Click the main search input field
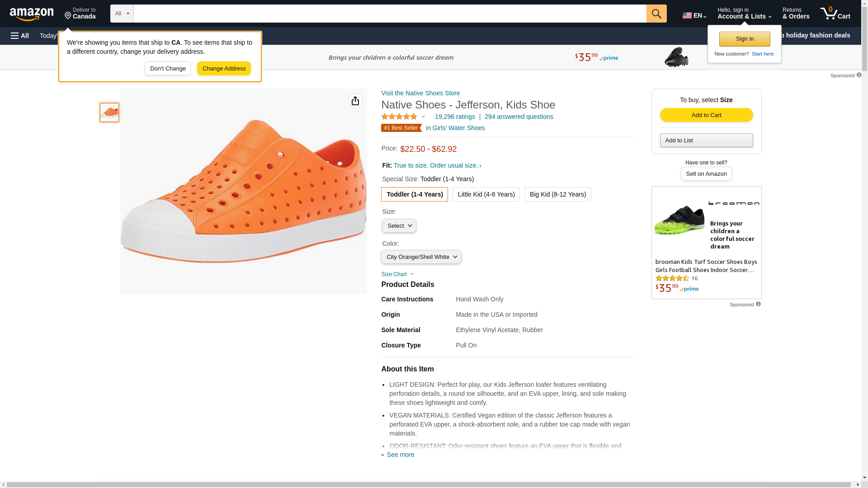This screenshot has height=488, width=868. point(390,14)
